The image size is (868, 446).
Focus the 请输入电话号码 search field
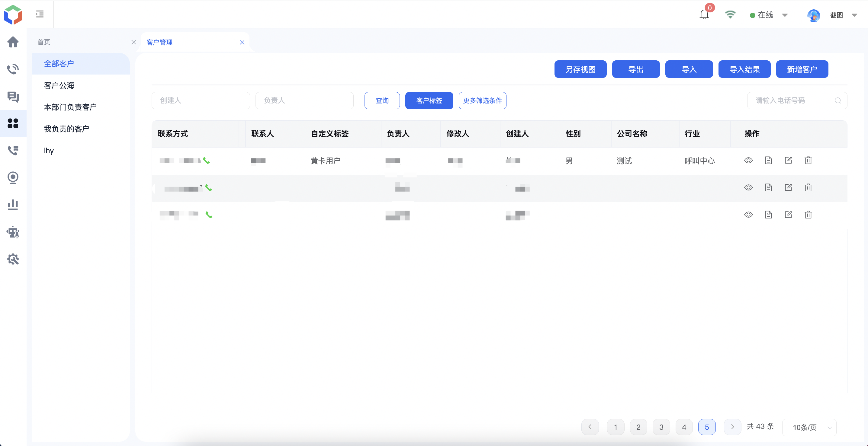click(x=797, y=101)
